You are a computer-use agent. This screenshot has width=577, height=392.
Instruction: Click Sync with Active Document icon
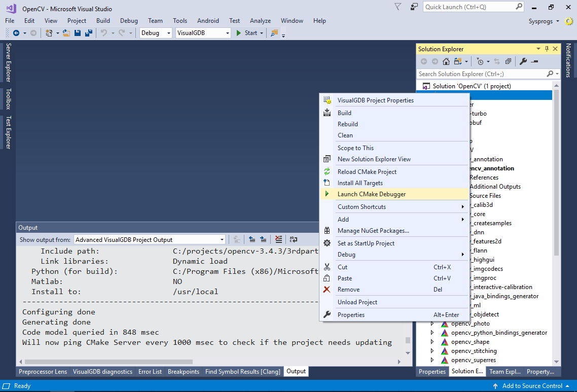click(497, 61)
